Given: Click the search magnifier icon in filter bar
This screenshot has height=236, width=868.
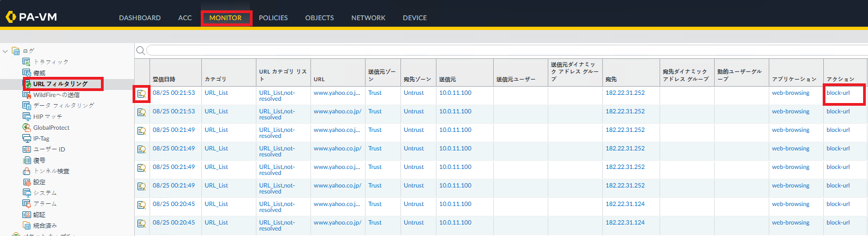Looking at the screenshot, I should pos(140,51).
